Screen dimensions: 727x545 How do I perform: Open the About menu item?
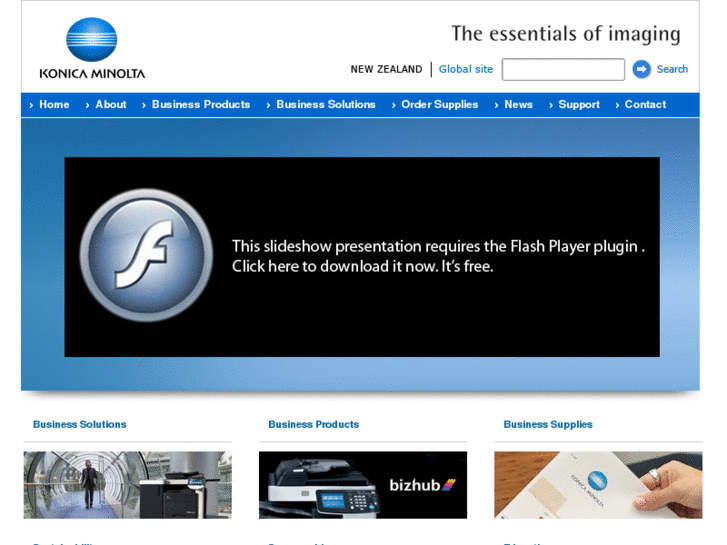111,104
